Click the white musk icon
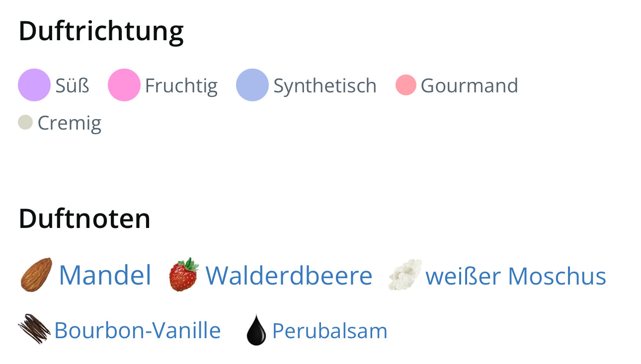Viewport: 641px width, 364px height. pyautogui.click(x=404, y=275)
